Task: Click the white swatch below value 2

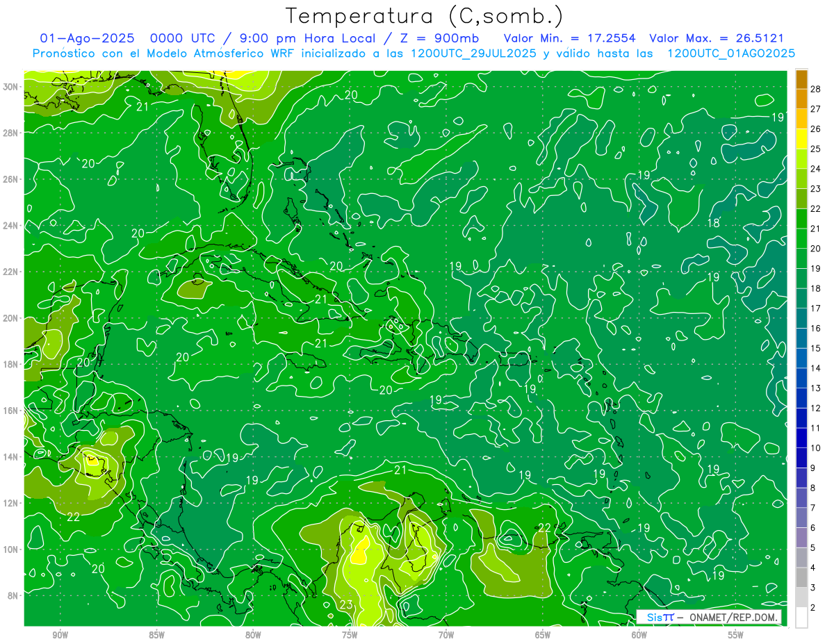Action: pos(801,617)
